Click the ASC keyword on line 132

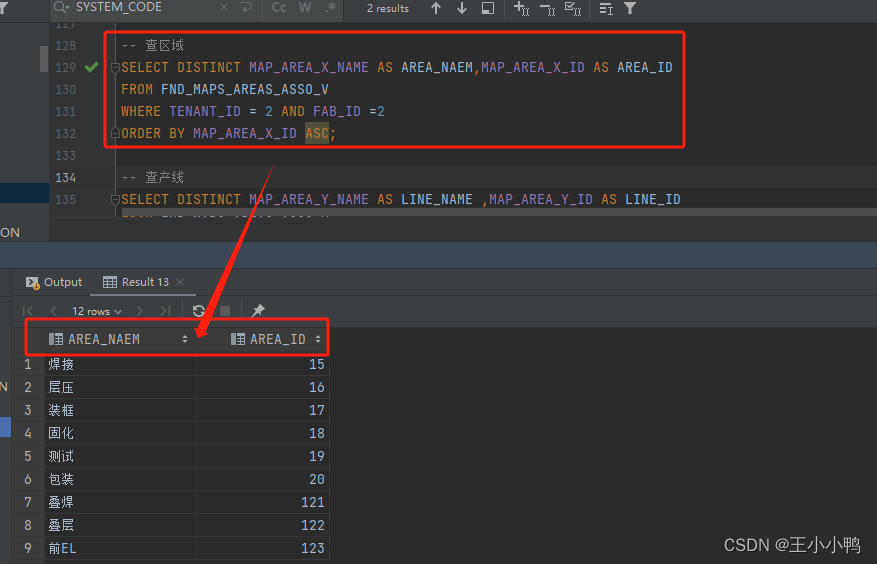click(x=317, y=133)
